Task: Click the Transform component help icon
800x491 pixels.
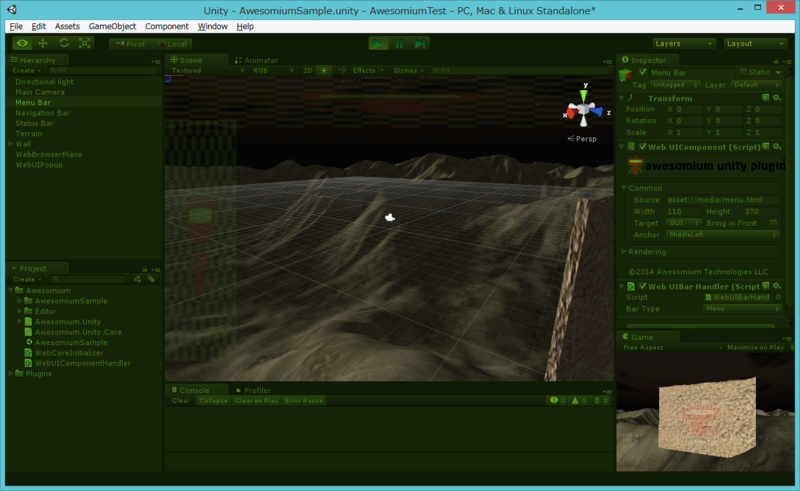Action: coord(765,97)
